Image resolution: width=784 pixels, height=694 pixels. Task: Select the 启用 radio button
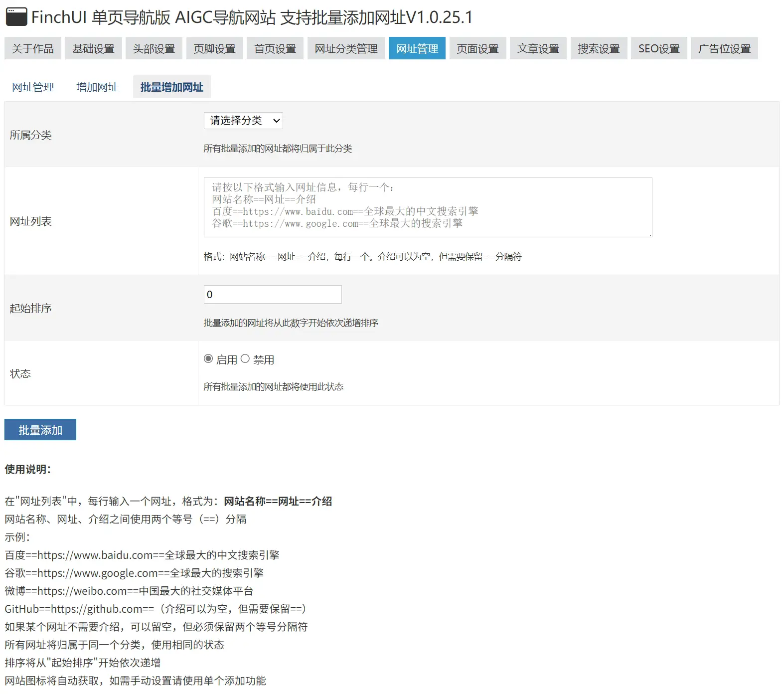pyautogui.click(x=208, y=359)
